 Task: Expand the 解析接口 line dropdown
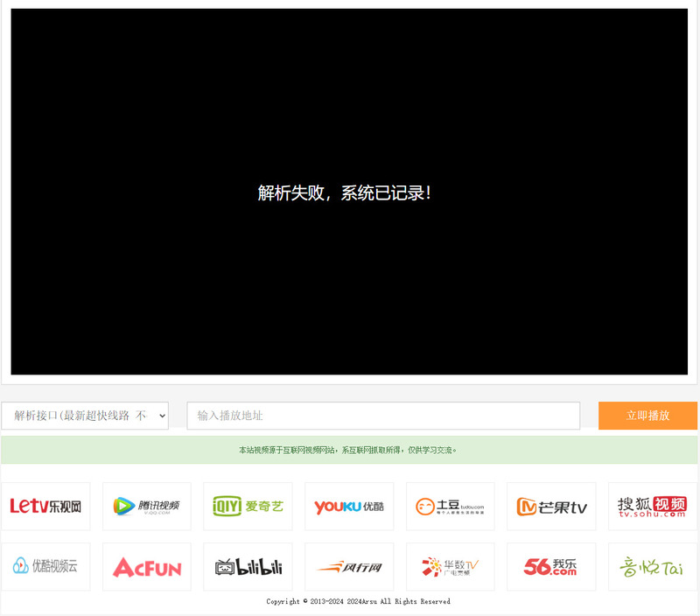85,416
